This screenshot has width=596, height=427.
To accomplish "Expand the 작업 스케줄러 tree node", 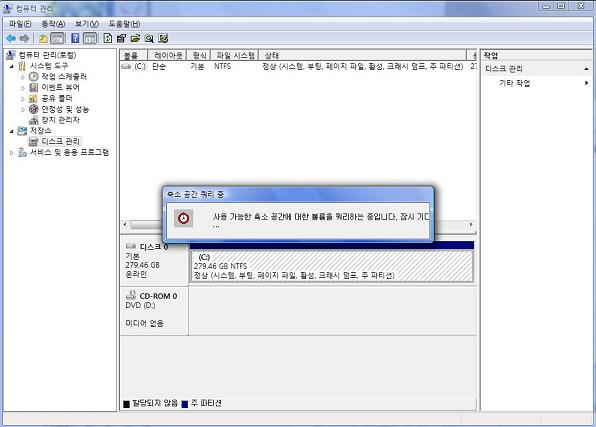I will click(22, 77).
